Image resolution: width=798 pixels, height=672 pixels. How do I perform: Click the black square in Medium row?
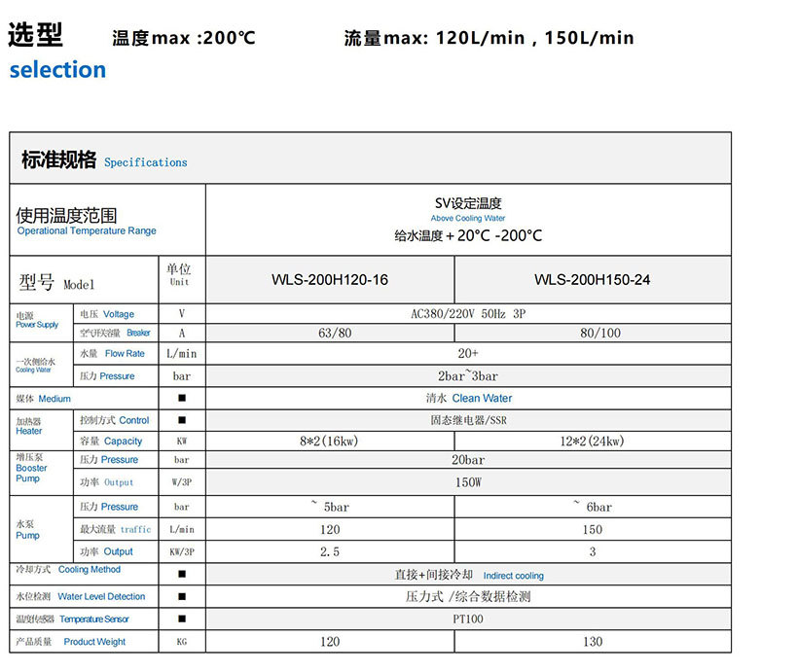tap(181, 398)
